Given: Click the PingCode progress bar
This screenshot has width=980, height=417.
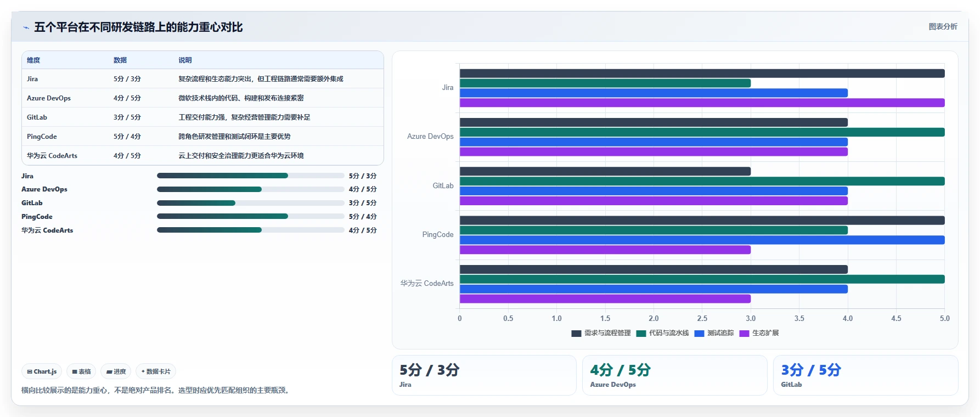Looking at the screenshot, I should 251,216.
